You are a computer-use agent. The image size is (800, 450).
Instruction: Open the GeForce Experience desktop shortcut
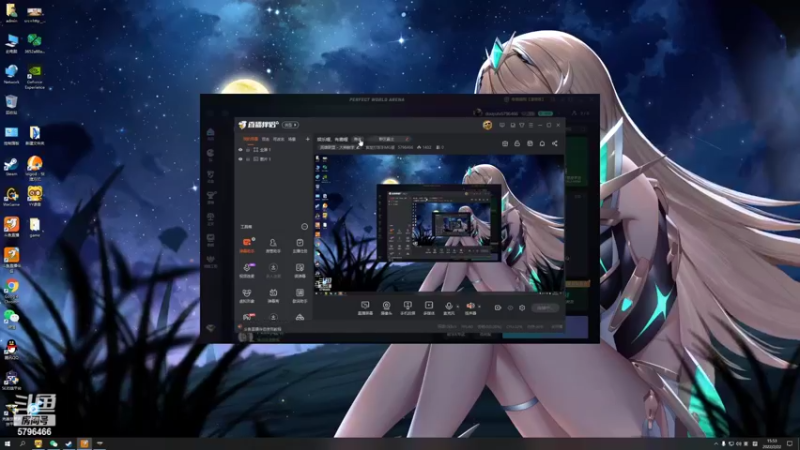34,77
